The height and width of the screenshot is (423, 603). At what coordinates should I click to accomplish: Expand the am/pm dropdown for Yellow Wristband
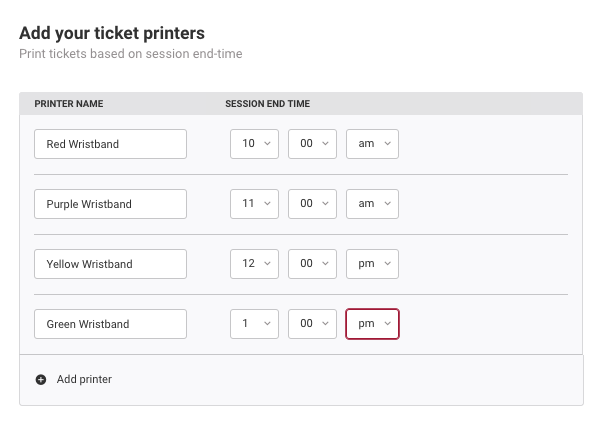372,264
